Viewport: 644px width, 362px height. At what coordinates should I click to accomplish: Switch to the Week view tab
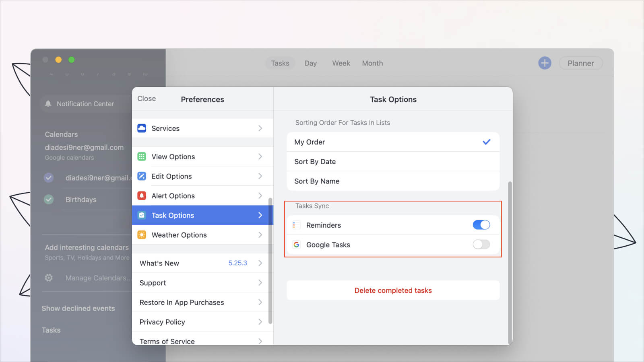click(x=341, y=63)
